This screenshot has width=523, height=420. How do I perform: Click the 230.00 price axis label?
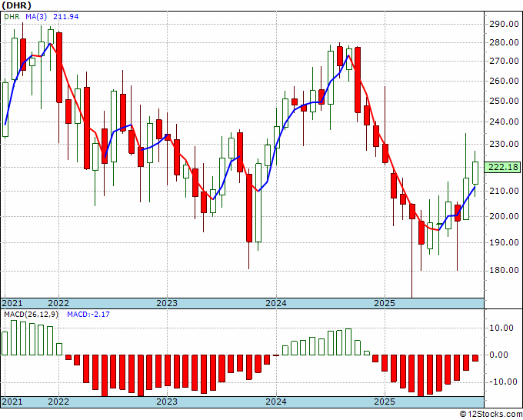[504, 144]
